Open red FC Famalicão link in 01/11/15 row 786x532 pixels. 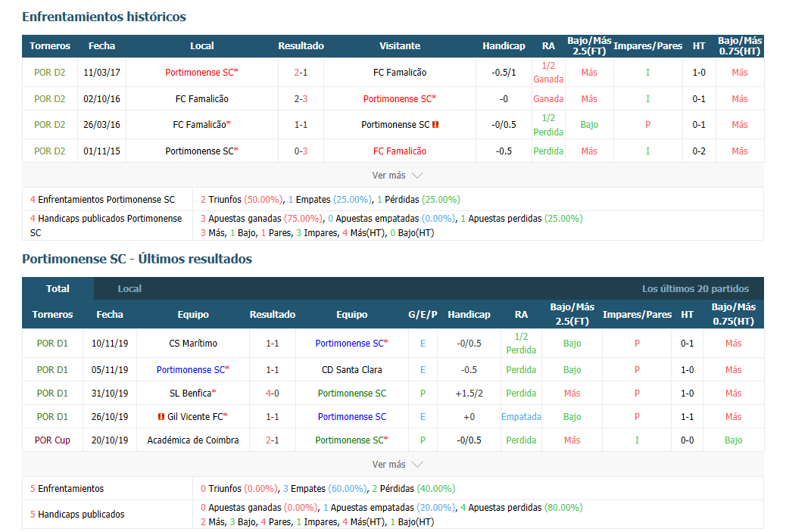[400, 151]
